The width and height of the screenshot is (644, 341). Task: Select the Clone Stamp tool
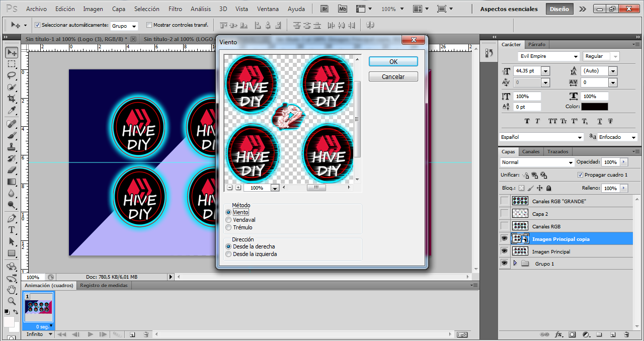coord(12,147)
